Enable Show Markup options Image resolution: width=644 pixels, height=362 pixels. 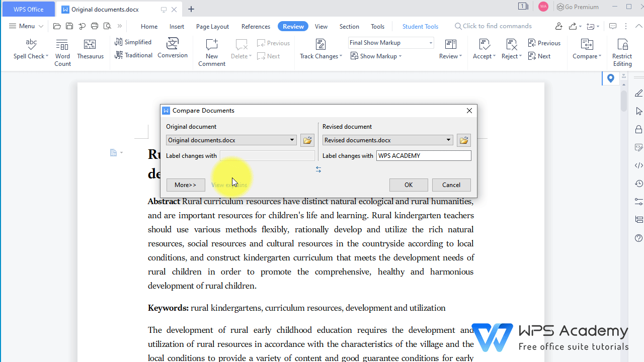click(x=376, y=56)
